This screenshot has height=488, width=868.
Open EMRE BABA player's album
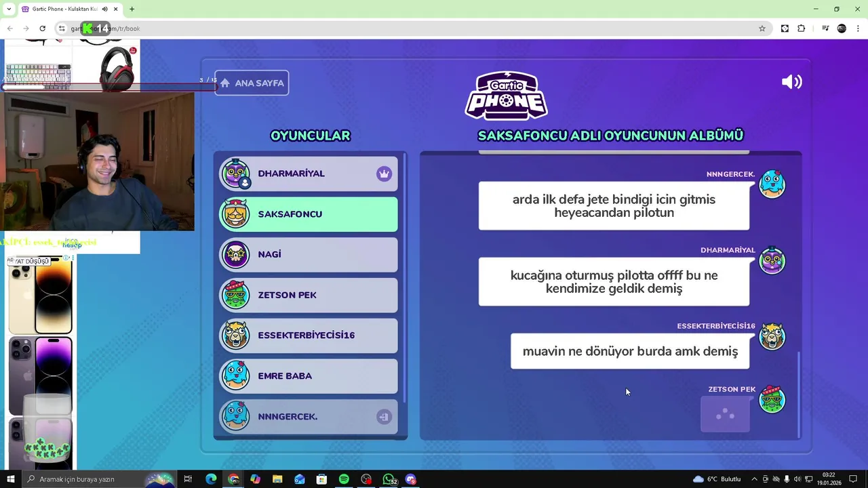(x=309, y=375)
